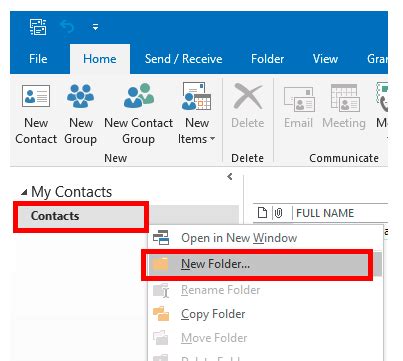The image size is (403, 361).
Task: Switch to the Folder ribbon tab
Action: [267, 59]
